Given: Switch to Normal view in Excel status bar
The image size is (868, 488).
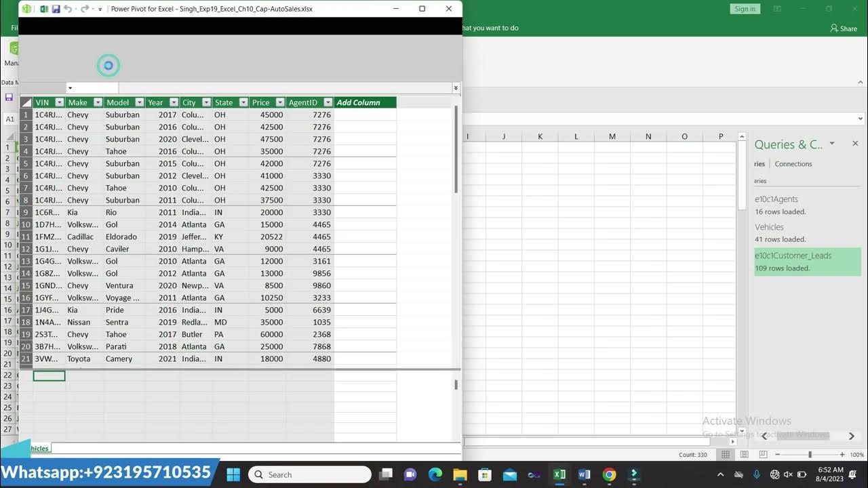Looking at the screenshot, I should point(726,455).
